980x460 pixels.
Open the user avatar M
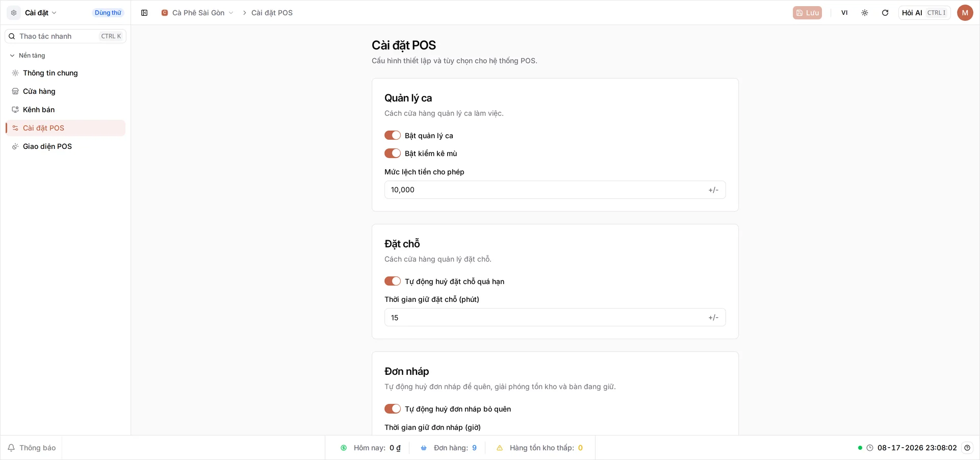coord(965,13)
